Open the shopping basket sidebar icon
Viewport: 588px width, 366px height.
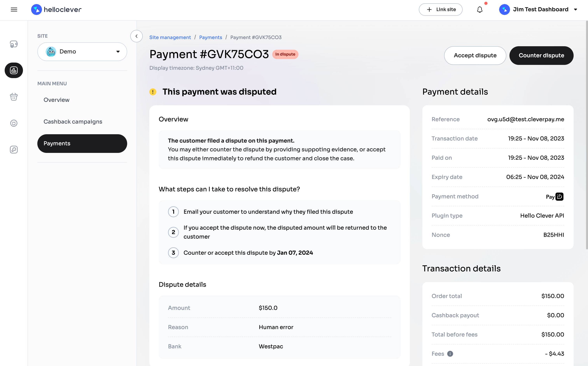pos(14,97)
